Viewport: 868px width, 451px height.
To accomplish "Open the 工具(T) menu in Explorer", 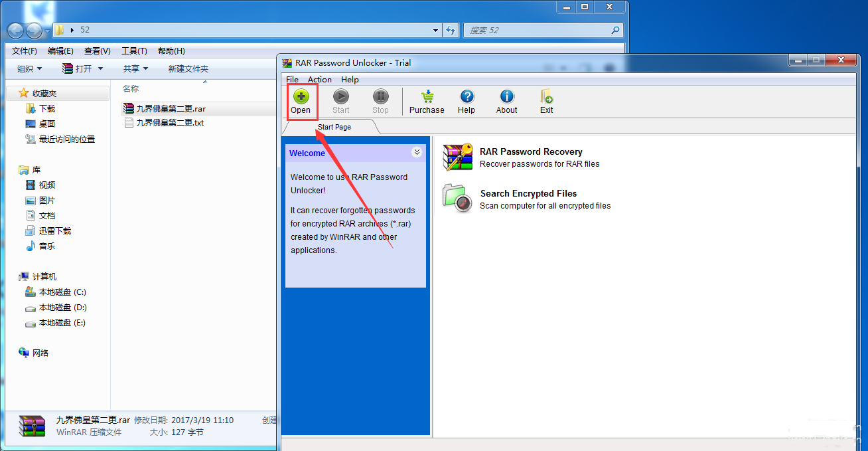I will tap(134, 51).
